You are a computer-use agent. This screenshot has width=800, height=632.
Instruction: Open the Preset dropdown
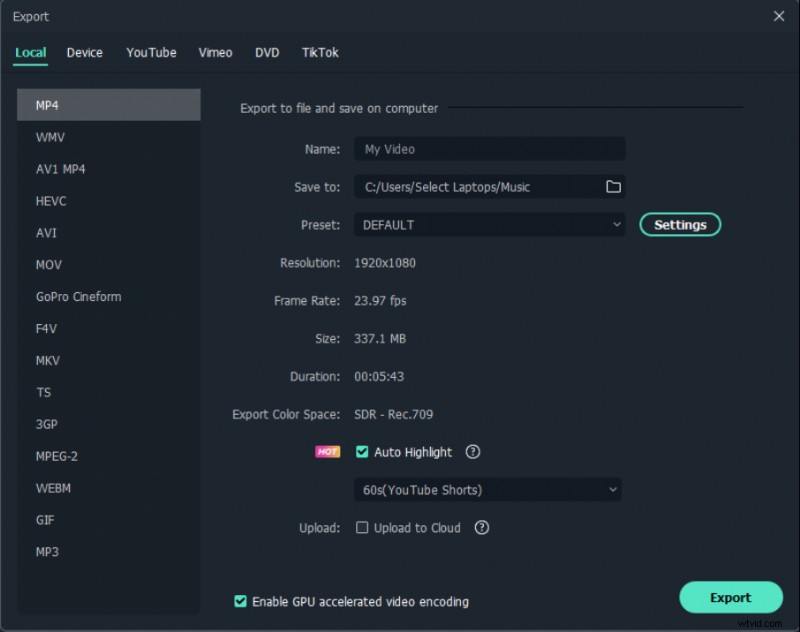(x=489, y=224)
